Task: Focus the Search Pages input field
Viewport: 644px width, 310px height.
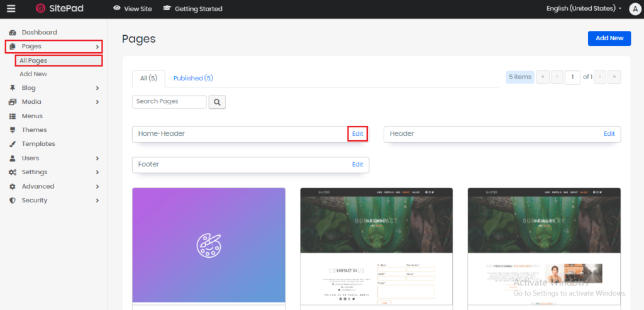Action: [169, 102]
